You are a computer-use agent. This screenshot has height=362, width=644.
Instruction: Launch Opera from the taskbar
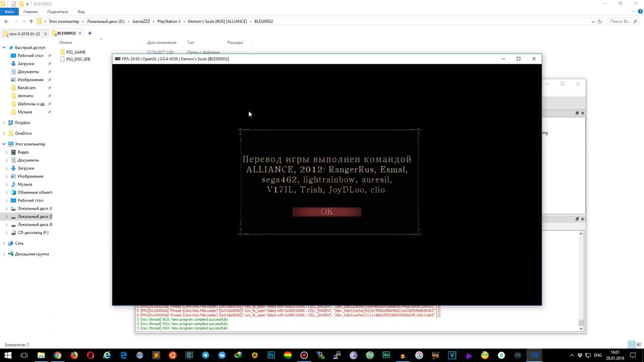pos(91,355)
